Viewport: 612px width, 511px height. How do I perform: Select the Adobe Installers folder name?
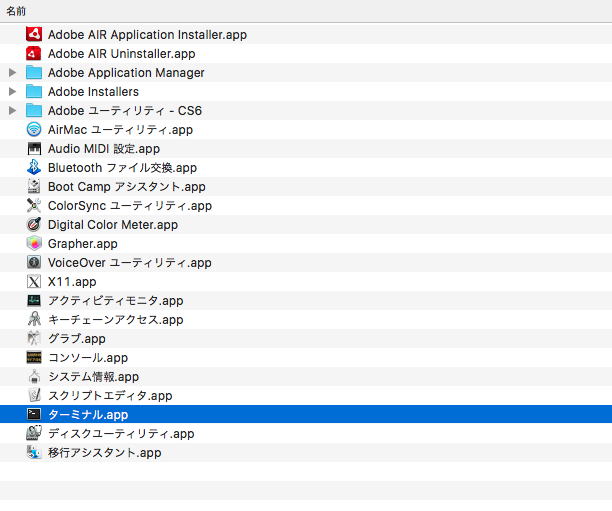tap(93, 92)
